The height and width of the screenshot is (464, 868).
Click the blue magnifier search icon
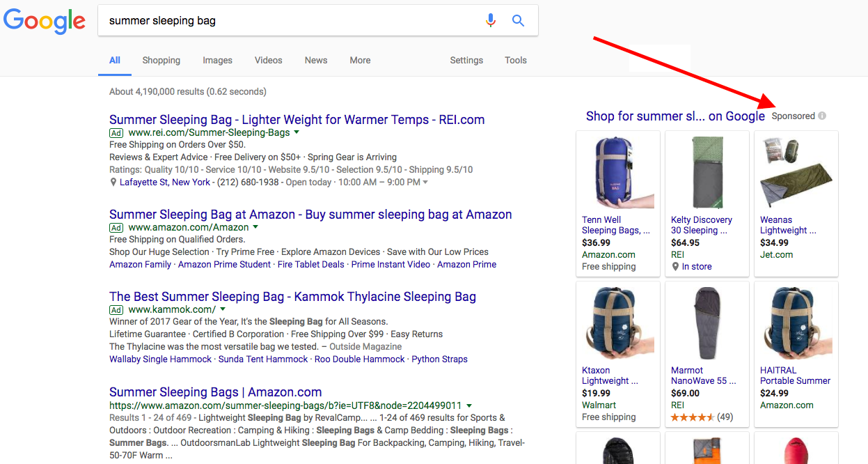click(x=518, y=21)
